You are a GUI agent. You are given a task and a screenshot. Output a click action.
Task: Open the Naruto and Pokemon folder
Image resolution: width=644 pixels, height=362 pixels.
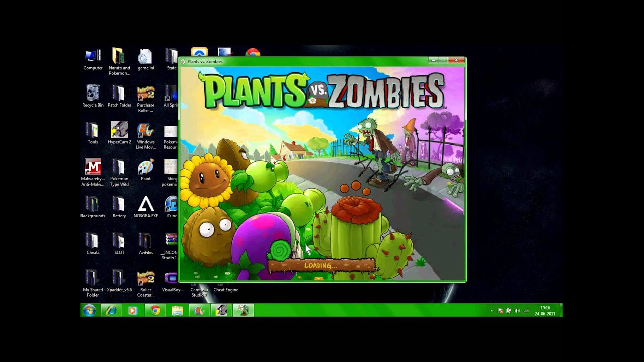pyautogui.click(x=119, y=62)
